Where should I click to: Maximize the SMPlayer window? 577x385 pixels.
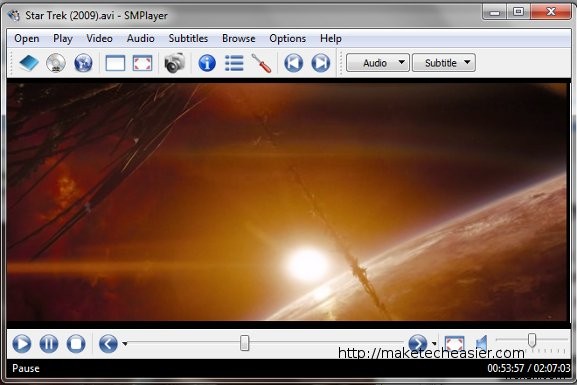pos(518,12)
